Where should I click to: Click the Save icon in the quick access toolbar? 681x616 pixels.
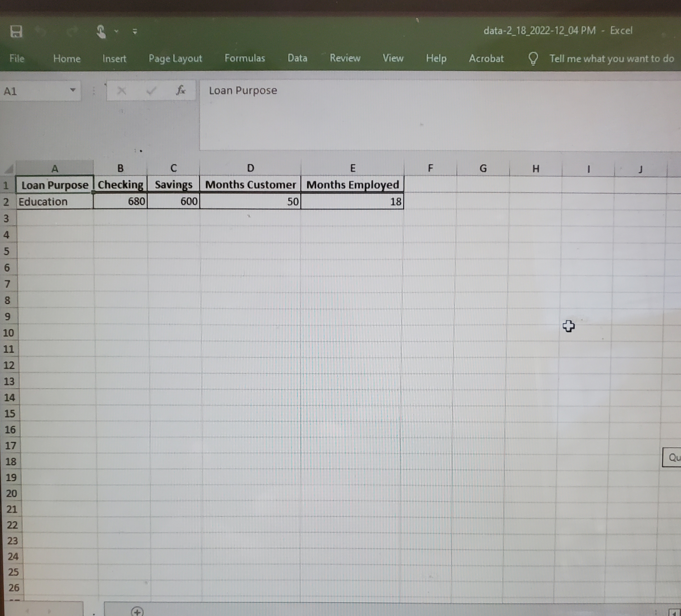(x=16, y=31)
